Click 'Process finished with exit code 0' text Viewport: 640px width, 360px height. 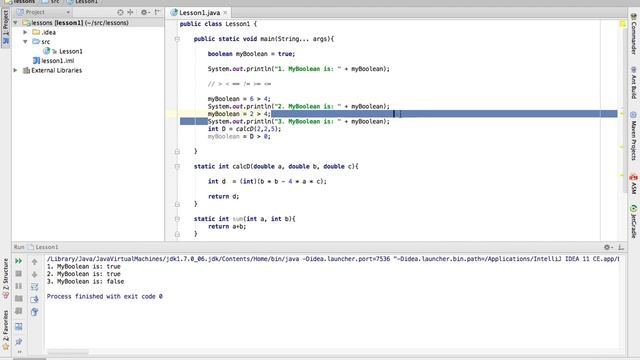tap(104, 296)
